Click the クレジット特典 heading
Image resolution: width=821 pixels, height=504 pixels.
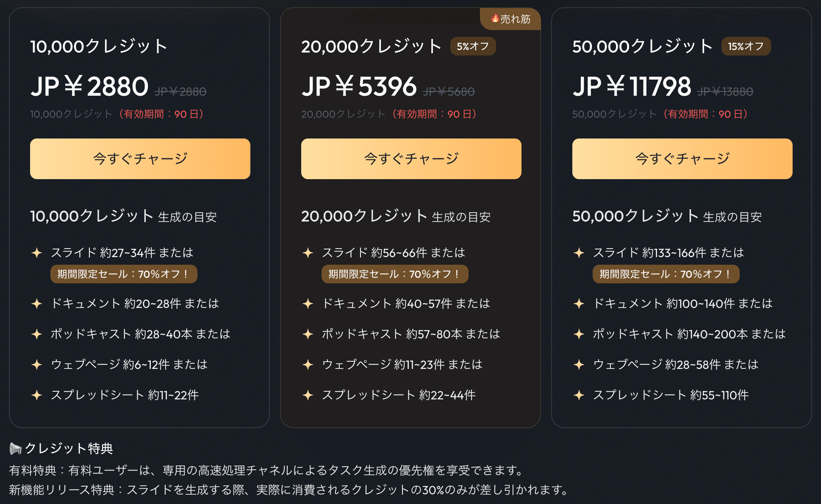69,448
